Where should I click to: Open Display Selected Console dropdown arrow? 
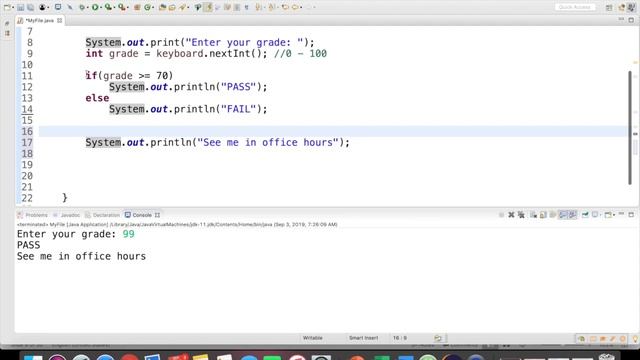pyautogui.click(x=601, y=215)
